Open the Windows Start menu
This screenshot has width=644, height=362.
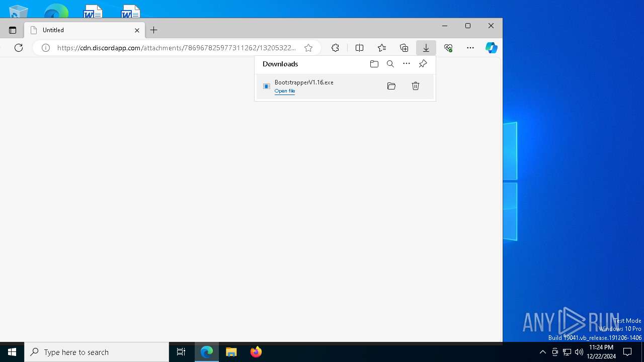point(12,352)
